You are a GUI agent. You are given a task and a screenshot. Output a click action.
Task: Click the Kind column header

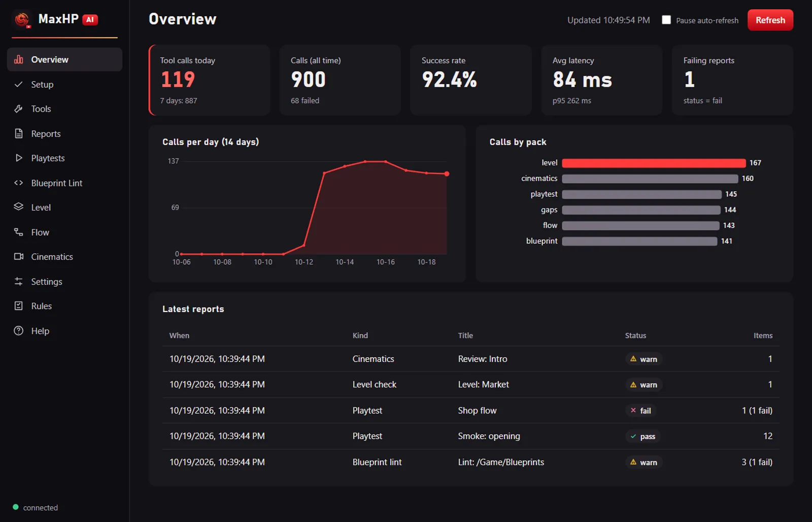pos(360,335)
